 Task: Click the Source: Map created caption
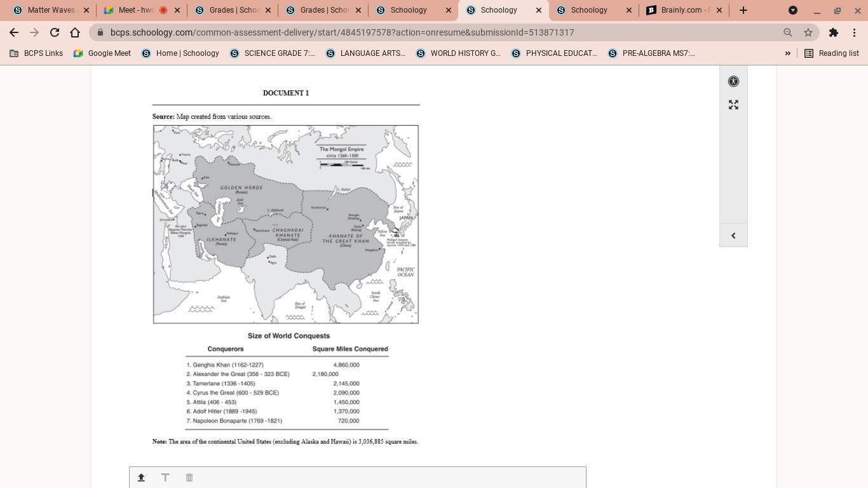[x=212, y=117]
